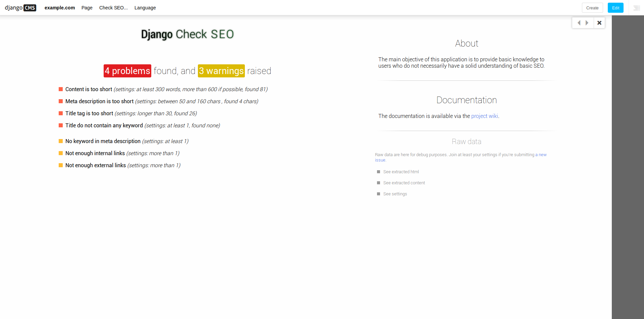
Task: Open the project wiki link
Action: click(x=485, y=116)
